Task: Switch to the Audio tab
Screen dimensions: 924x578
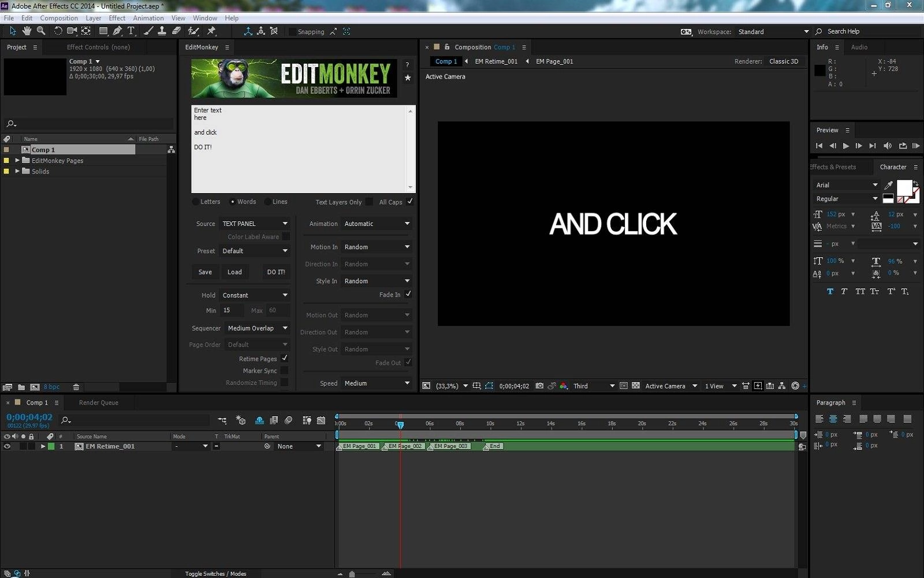Action: tap(859, 47)
